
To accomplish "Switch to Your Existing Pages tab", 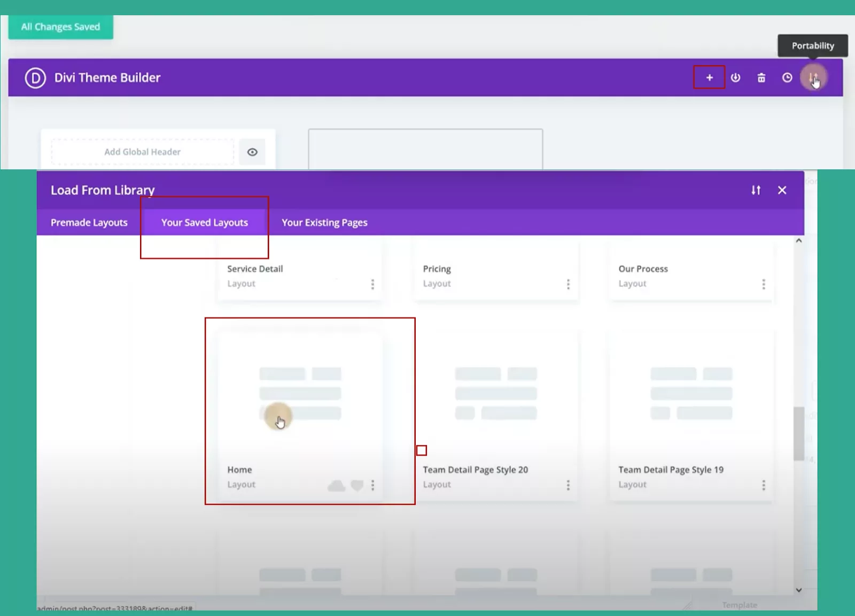I will tap(324, 222).
